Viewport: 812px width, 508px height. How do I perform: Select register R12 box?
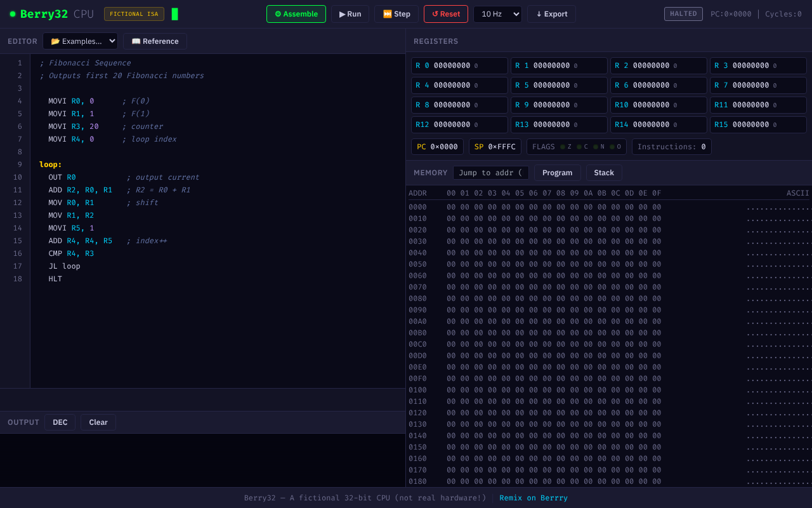click(459, 124)
